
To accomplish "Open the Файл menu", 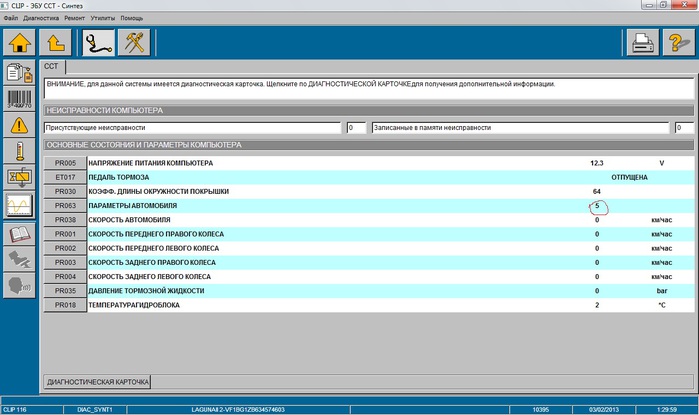I will point(11,18).
